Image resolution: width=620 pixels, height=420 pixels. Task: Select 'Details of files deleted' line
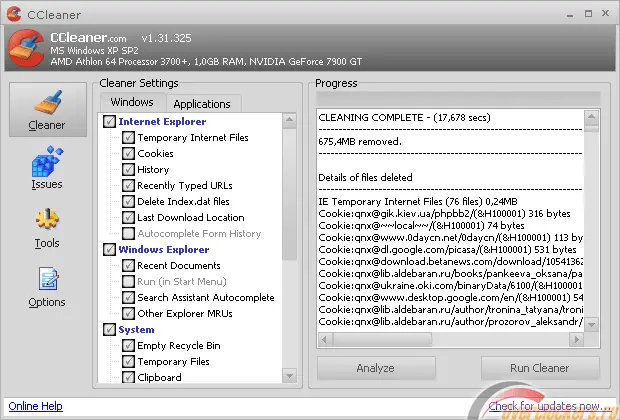(x=365, y=178)
